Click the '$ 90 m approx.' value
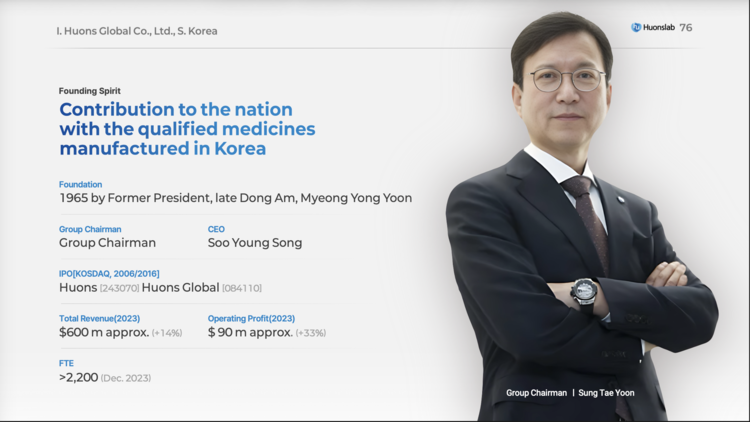Viewport: 750px width, 422px height. pyautogui.click(x=250, y=333)
